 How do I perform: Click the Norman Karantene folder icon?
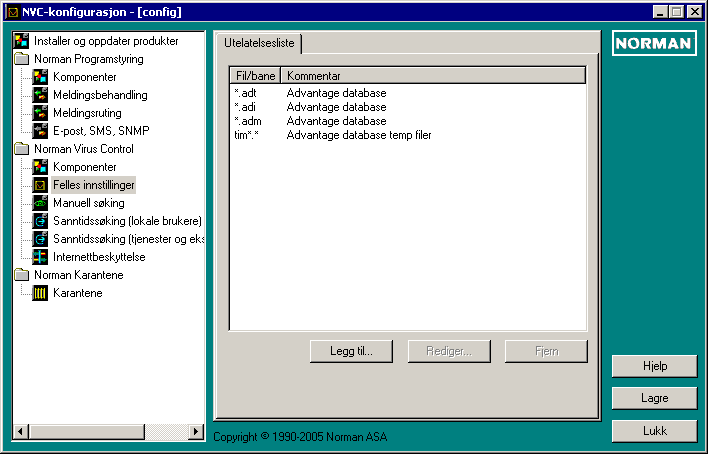pyautogui.click(x=21, y=275)
